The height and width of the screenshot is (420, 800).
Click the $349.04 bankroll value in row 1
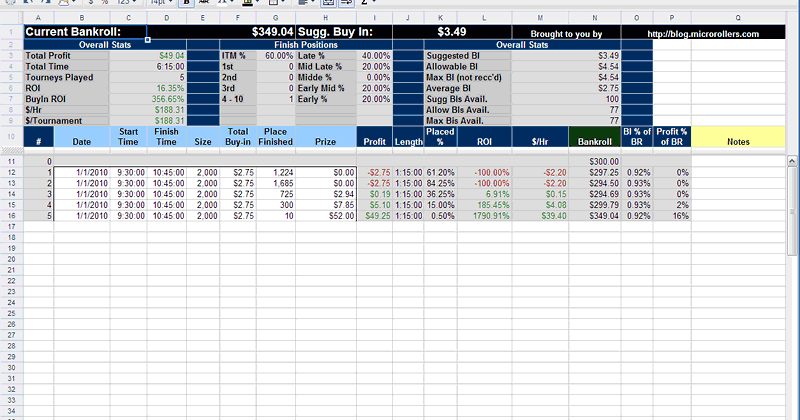coord(272,32)
